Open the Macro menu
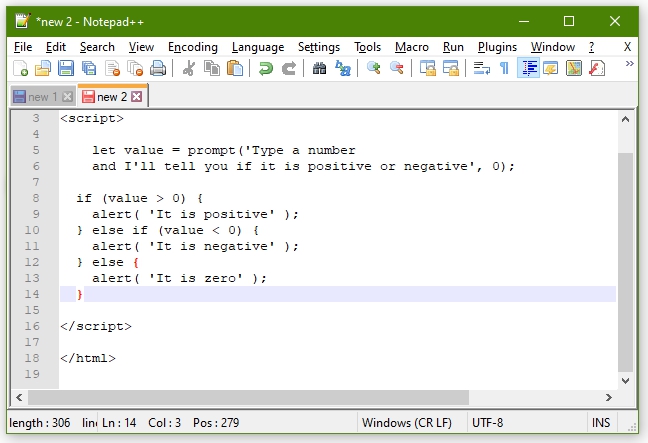 point(412,47)
